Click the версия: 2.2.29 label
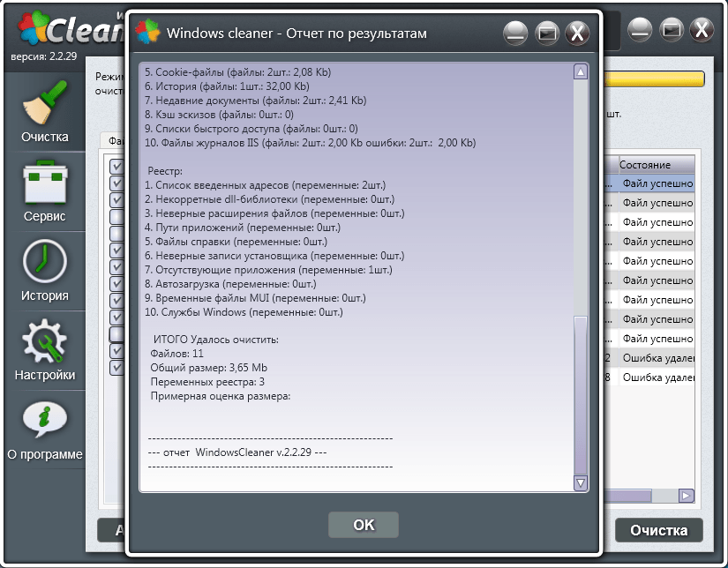This screenshot has height=568, width=728. click(x=43, y=56)
